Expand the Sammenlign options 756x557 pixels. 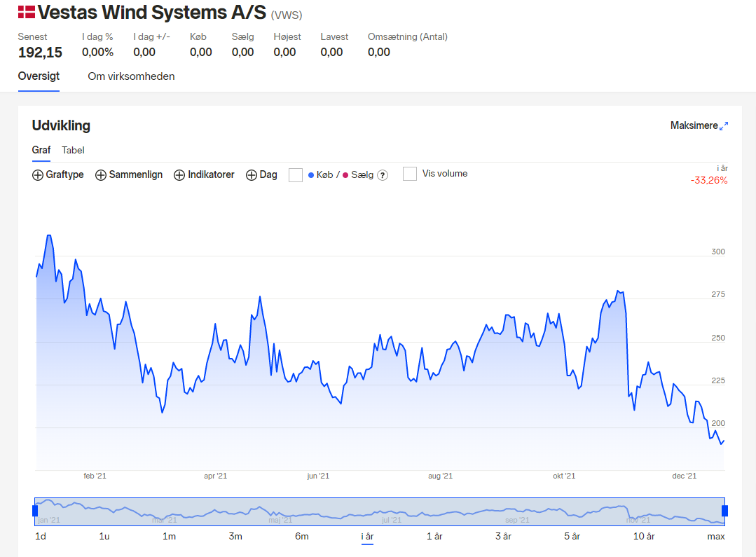pyautogui.click(x=129, y=174)
